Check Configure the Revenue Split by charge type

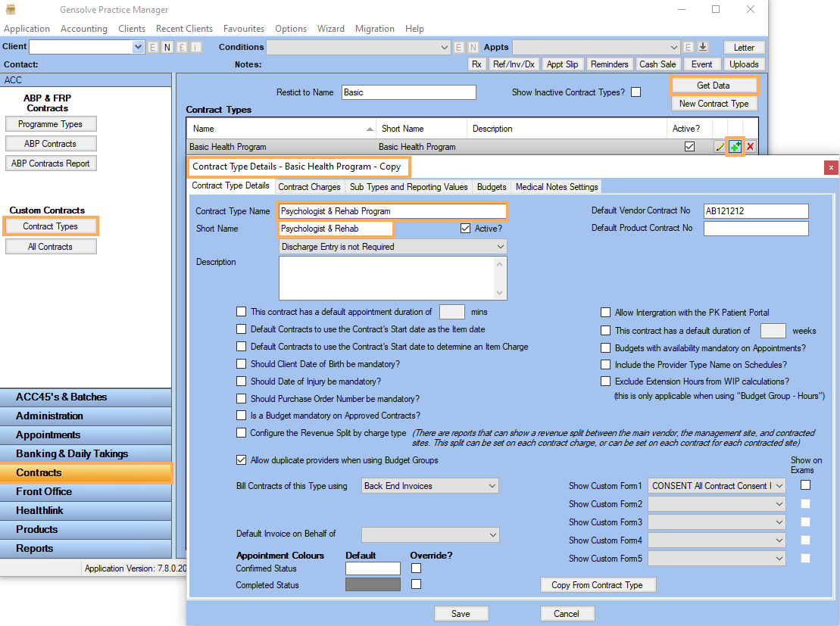pos(241,433)
